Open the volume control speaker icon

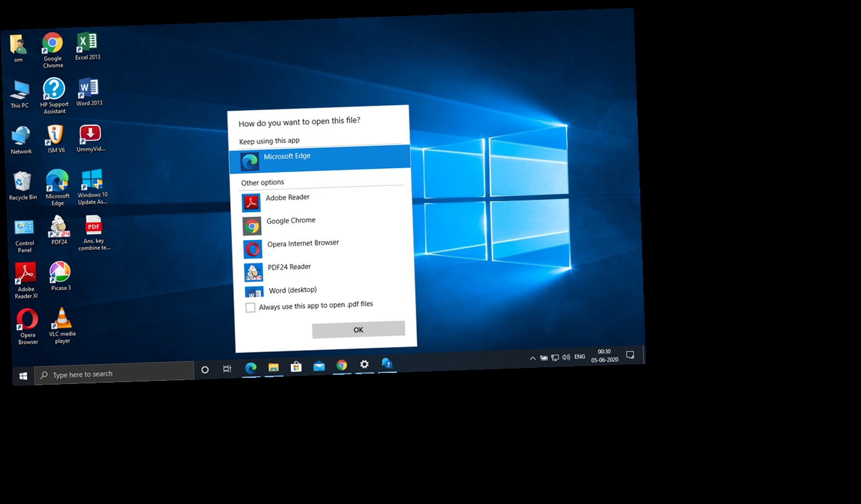point(566,357)
